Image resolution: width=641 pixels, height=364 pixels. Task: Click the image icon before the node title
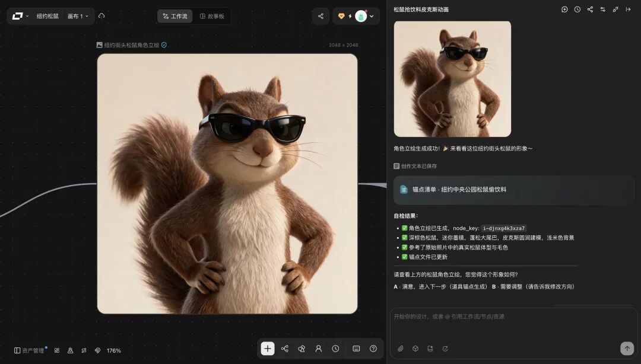tap(99, 45)
